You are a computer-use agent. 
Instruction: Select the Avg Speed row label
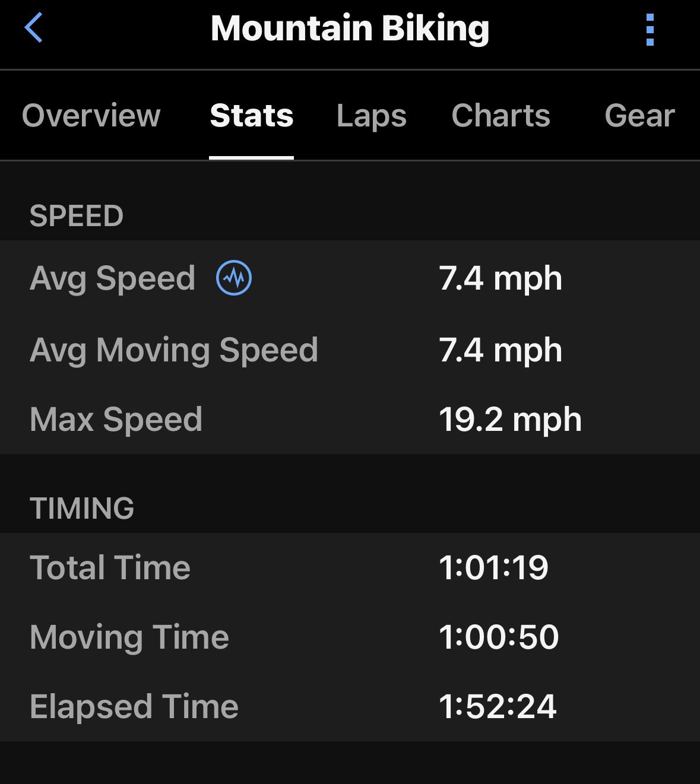pyautogui.click(x=112, y=278)
